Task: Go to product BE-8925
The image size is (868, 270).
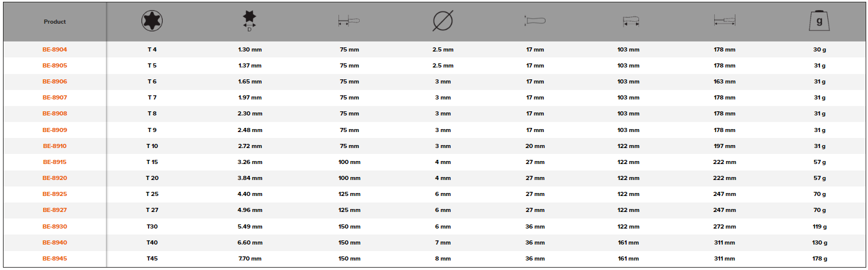Action: coord(54,194)
